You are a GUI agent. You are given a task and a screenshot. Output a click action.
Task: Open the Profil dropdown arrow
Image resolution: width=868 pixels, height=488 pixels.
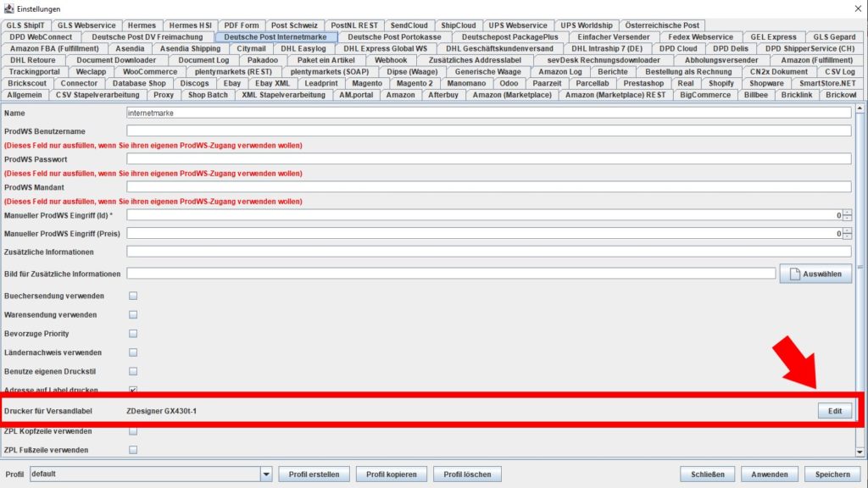[x=266, y=474]
